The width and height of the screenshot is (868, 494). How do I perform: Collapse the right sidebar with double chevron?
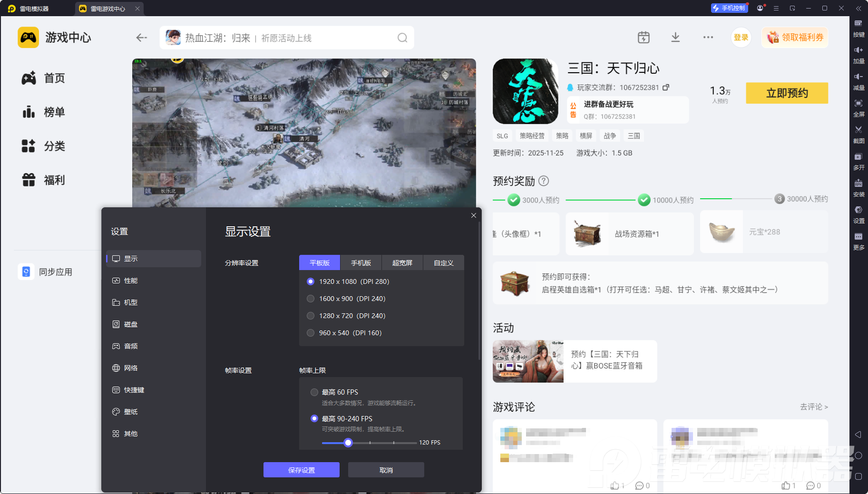click(x=858, y=8)
